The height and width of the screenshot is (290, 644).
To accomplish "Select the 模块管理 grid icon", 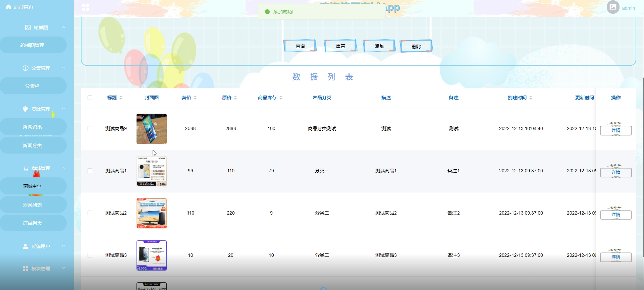I will click(x=25, y=269).
